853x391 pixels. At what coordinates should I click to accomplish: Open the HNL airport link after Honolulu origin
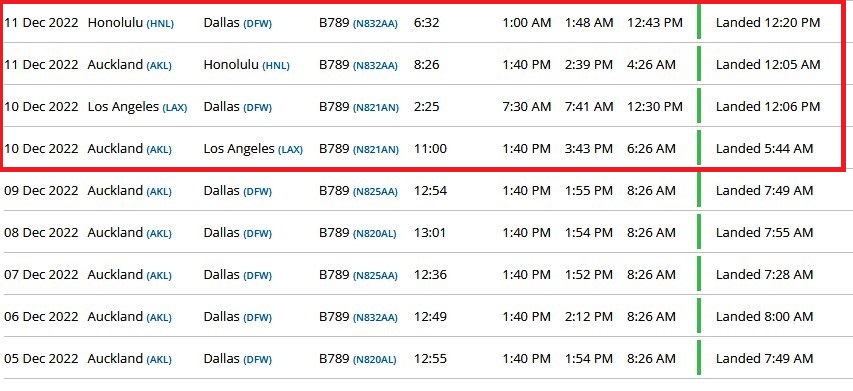point(160,24)
